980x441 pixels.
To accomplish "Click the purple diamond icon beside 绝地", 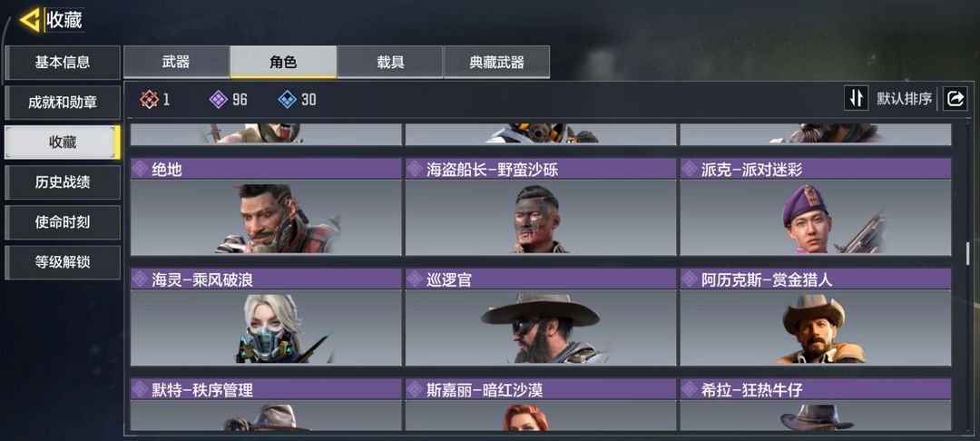I will (x=141, y=169).
